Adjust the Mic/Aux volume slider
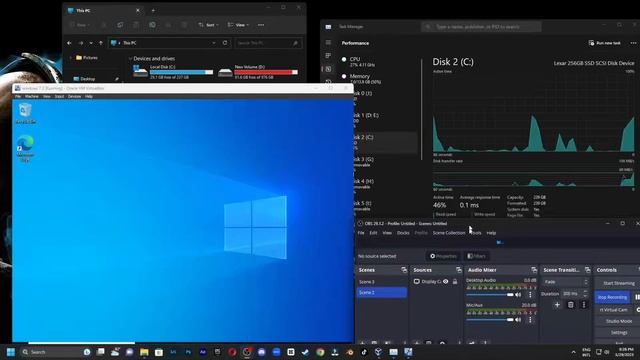This screenshot has width=640, height=360. 490,320
